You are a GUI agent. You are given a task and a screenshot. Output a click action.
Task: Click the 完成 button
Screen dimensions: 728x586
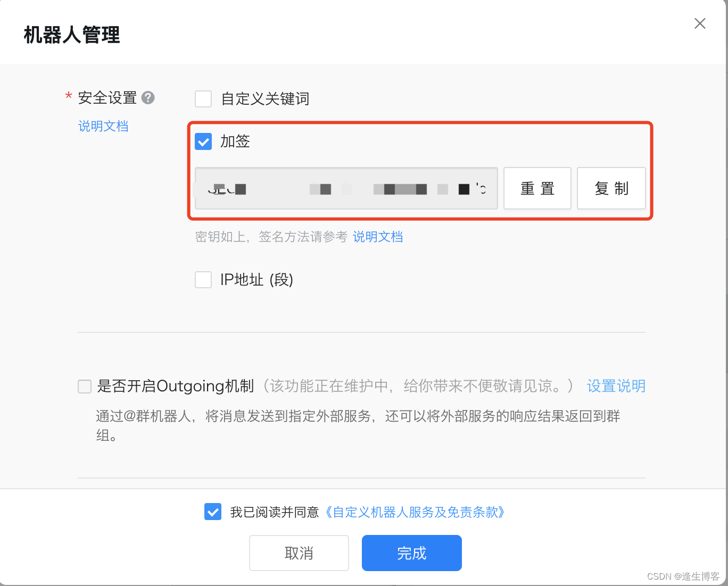pos(412,553)
